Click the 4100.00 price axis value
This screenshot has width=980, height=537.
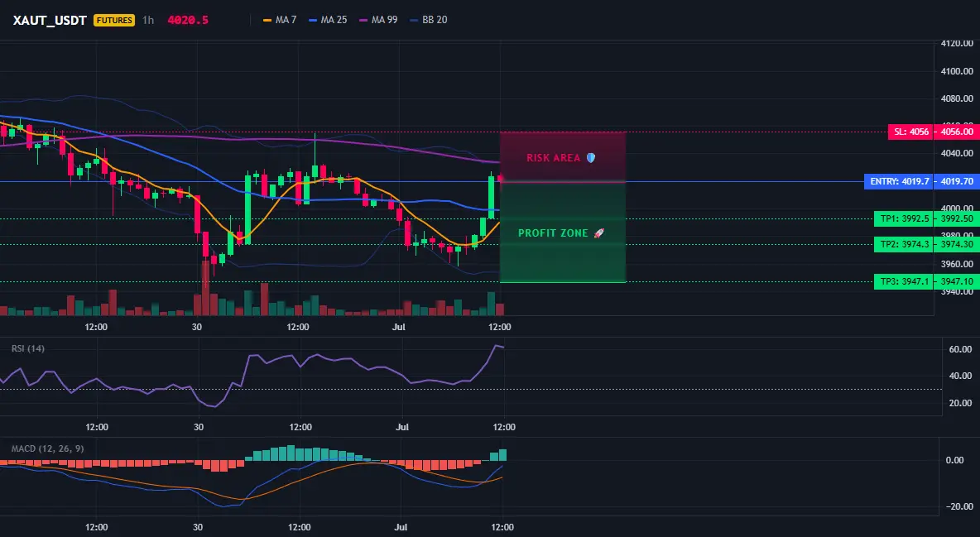957,71
